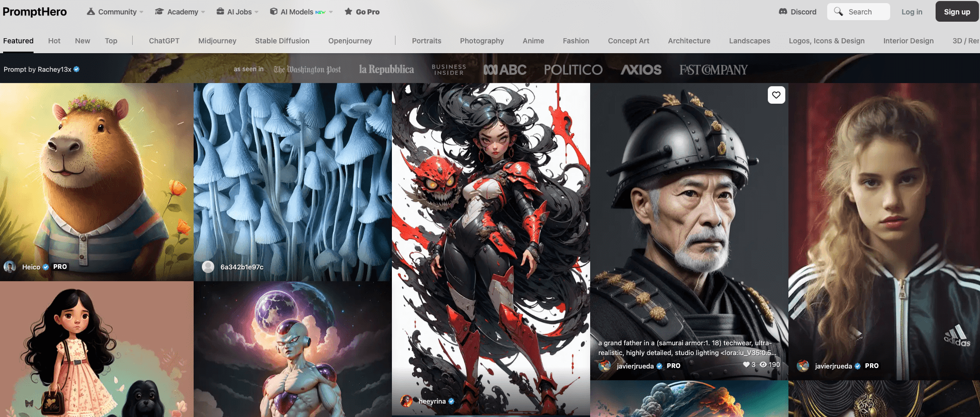This screenshot has width=980, height=417.
Task: Select the Stable Diffusion tab
Action: tap(282, 41)
